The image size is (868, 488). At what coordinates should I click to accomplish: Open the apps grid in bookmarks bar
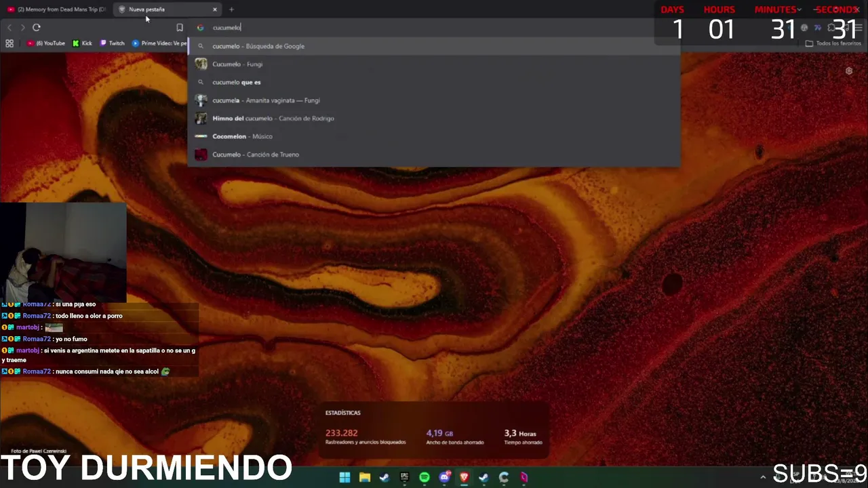pos(9,43)
